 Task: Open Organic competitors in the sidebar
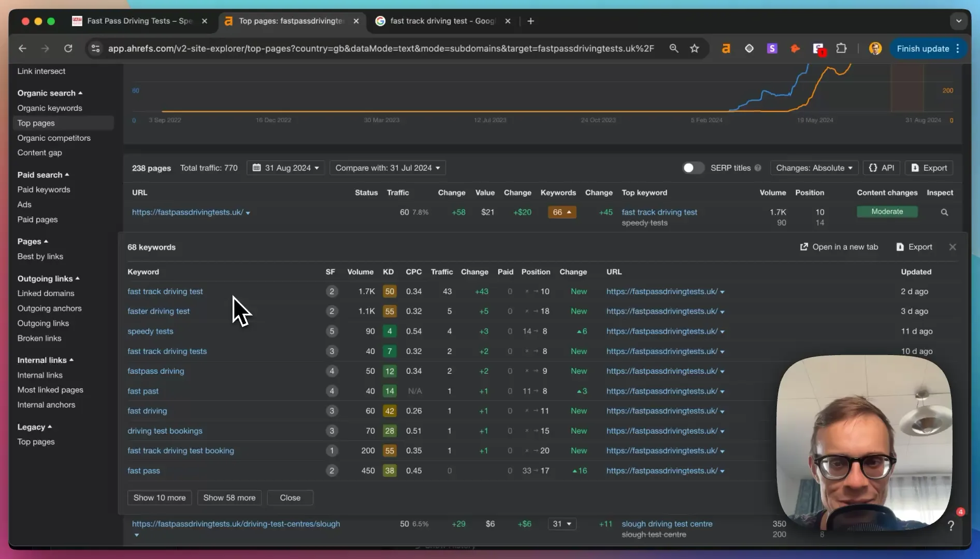pos(54,138)
